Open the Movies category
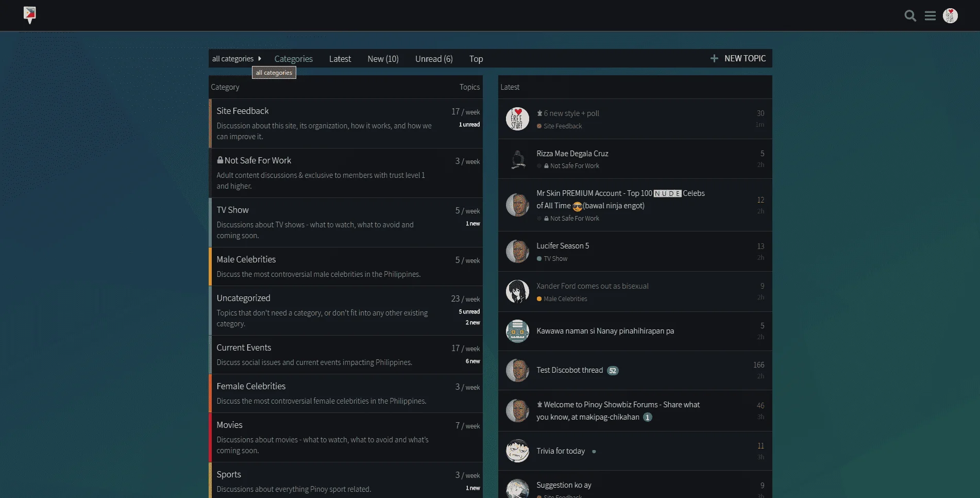This screenshot has height=498, width=980. click(x=229, y=425)
